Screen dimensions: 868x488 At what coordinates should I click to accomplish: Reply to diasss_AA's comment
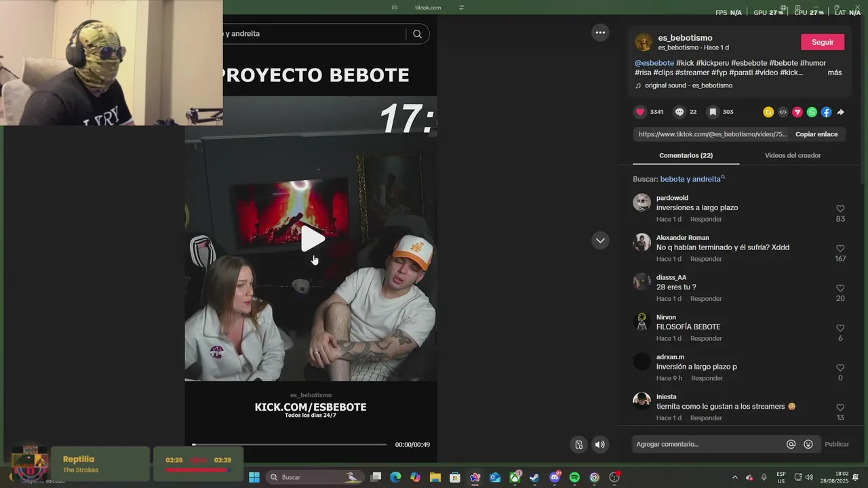(706, 299)
